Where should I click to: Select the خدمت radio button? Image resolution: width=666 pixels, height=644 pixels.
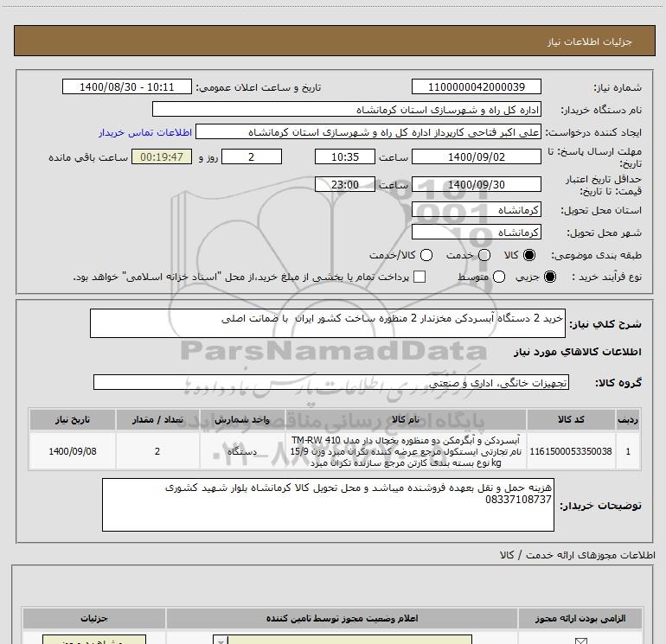484,255
